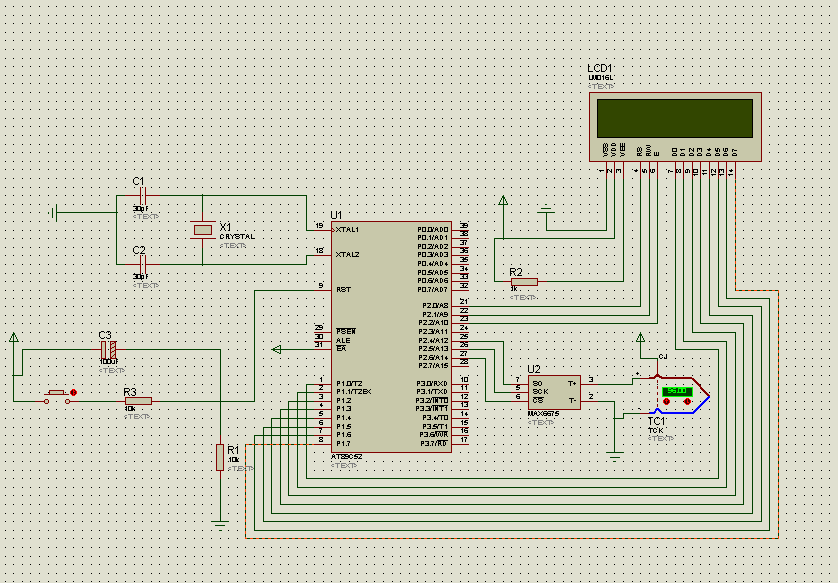838x583 pixels.
Task: Click the P0.0/AD0 pin label
Action: 432,230
